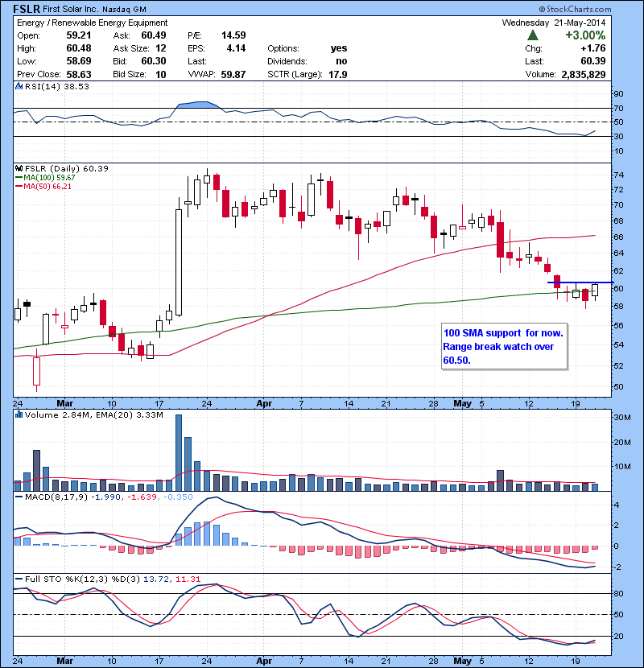
Task: Click the green MA(100) legend line marker
Action: coord(19,178)
